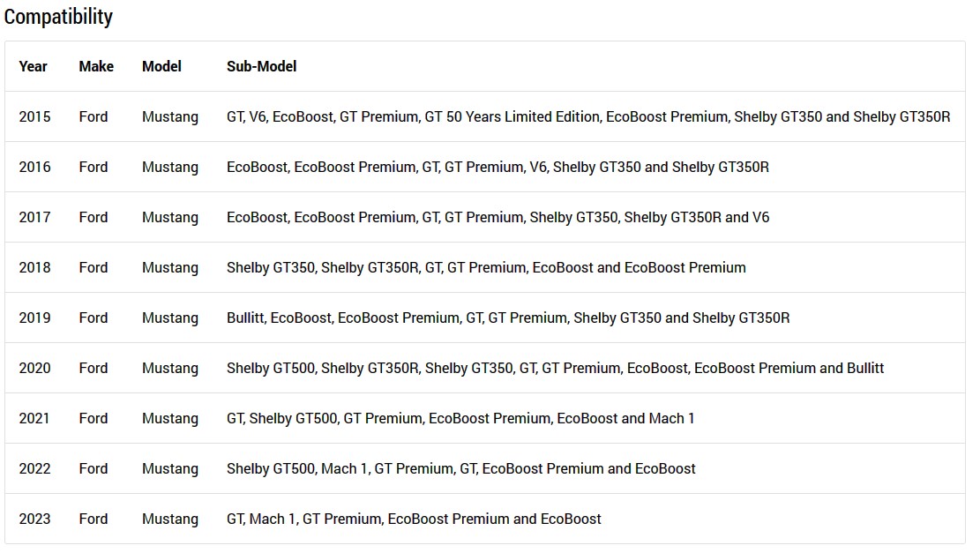Click the 2020 year cell
The width and height of the screenshot is (980, 553).
[34, 368]
